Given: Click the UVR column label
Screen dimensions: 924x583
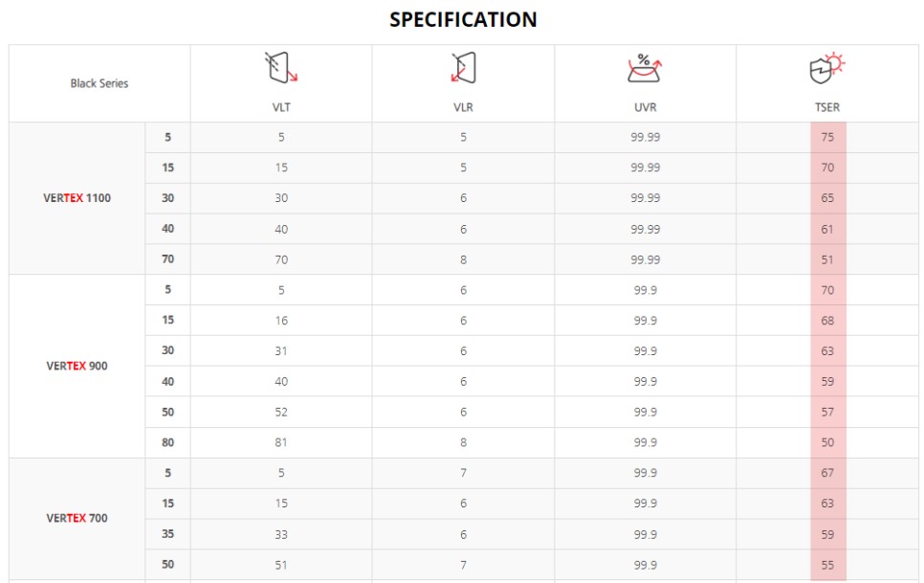Looking at the screenshot, I should coord(645,107).
